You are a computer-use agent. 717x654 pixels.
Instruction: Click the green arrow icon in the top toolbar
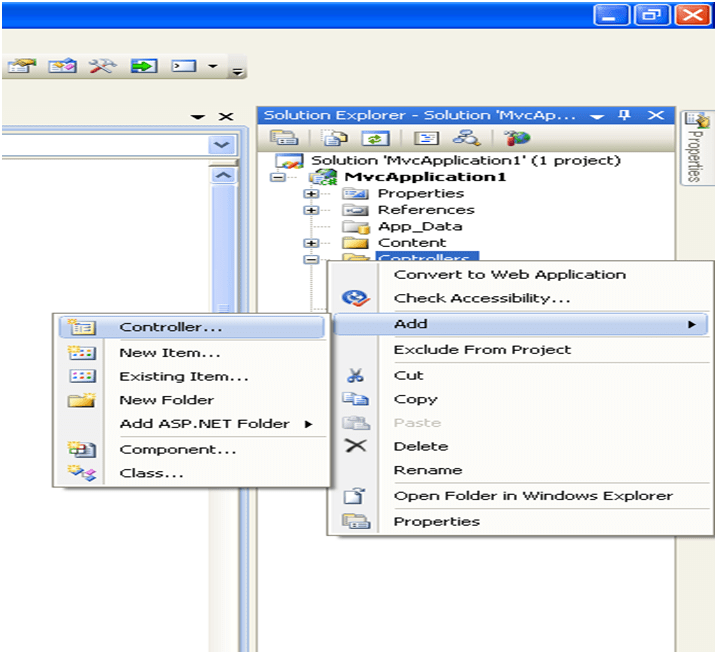coord(144,66)
